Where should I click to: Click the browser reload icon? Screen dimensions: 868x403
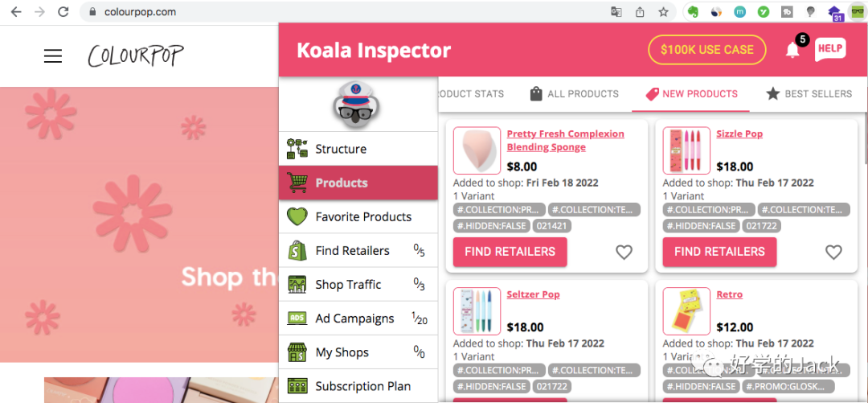point(63,12)
